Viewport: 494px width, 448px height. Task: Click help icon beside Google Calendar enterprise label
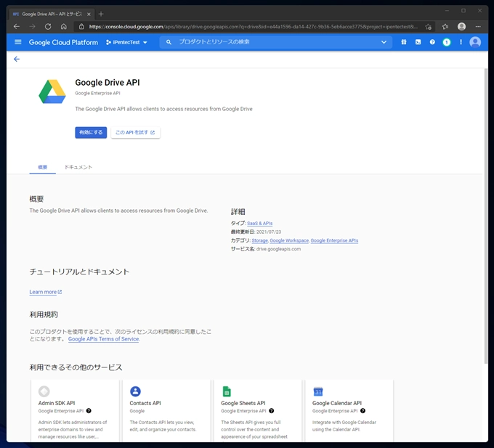pyautogui.click(x=363, y=411)
